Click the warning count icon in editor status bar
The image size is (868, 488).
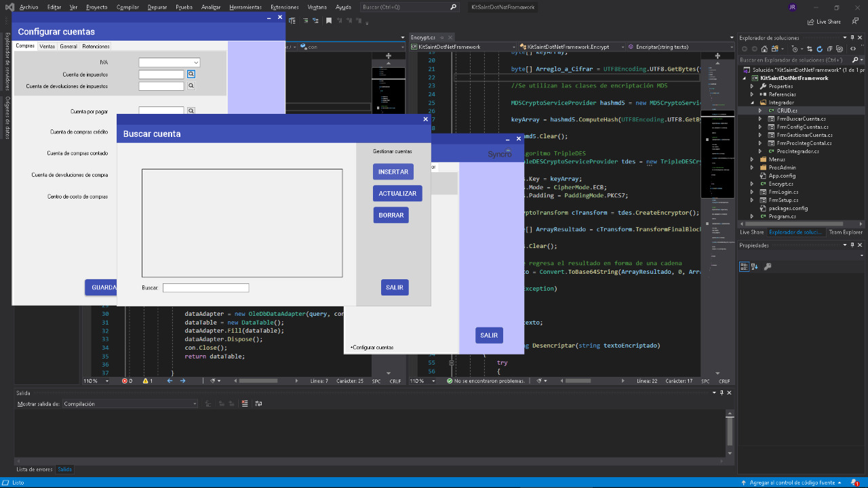pyautogui.click(x=146, y=381)
